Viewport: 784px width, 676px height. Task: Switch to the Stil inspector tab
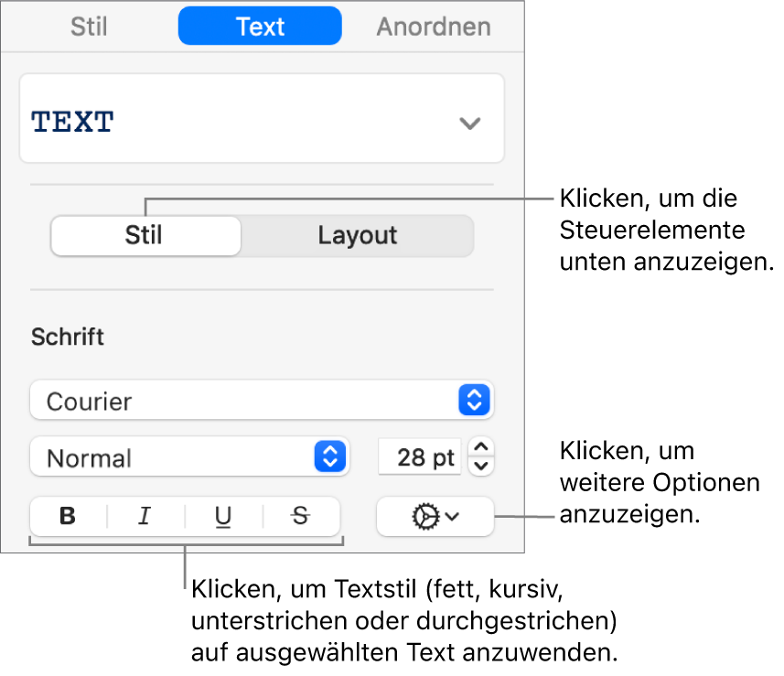89,27
